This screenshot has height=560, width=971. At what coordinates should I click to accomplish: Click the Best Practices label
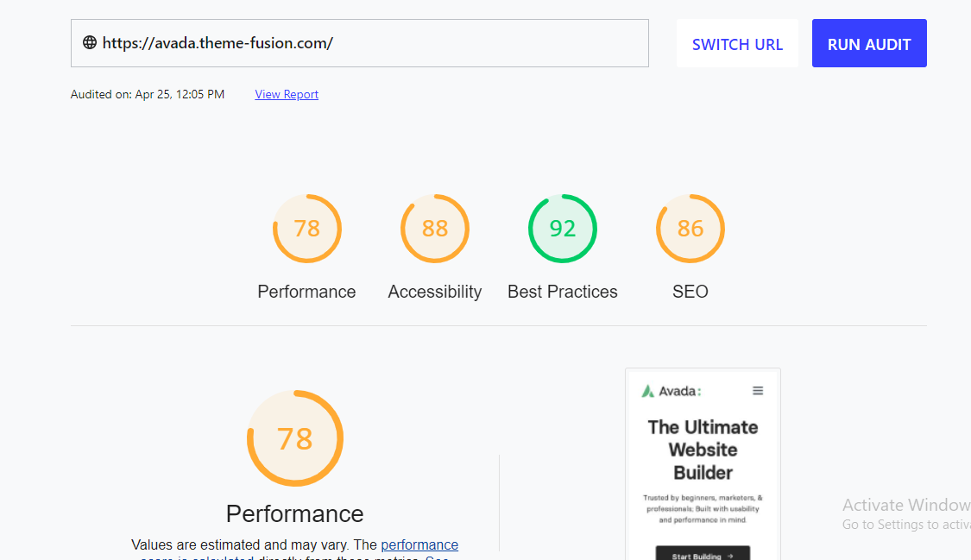(562, 292)
